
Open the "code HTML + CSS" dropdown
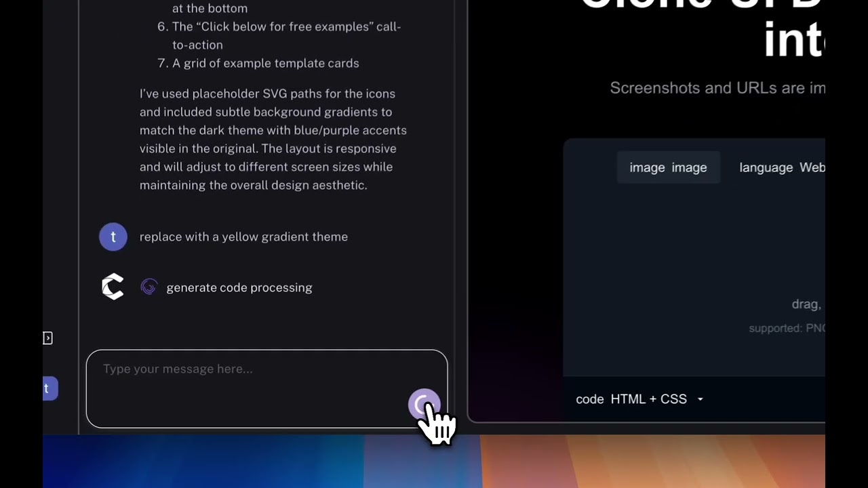(640, 399)
